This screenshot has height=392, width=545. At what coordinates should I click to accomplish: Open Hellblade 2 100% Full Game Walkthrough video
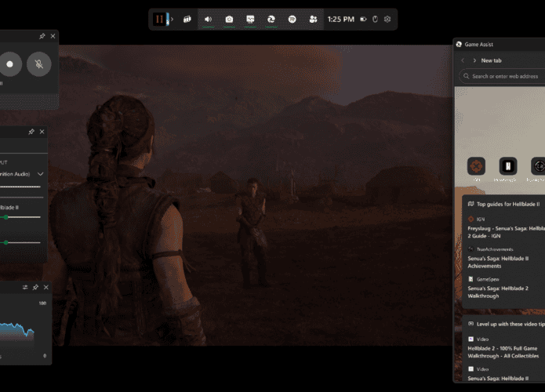[503, 352]
